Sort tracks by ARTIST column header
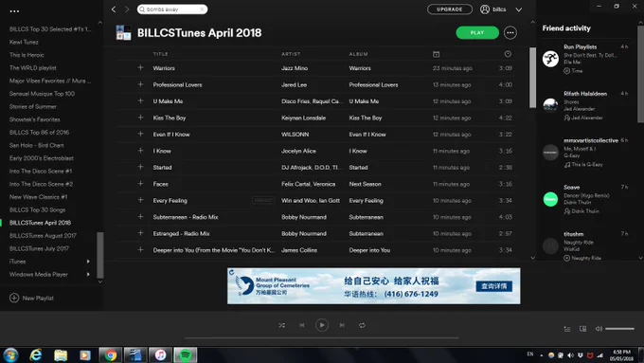The image size is (644, 363). click(x=291, y=54)
